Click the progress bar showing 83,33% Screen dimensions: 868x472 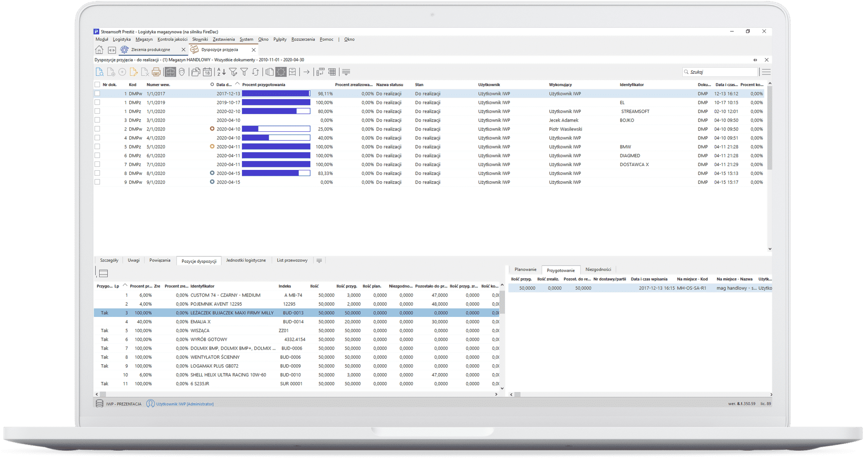coord(275,173)
